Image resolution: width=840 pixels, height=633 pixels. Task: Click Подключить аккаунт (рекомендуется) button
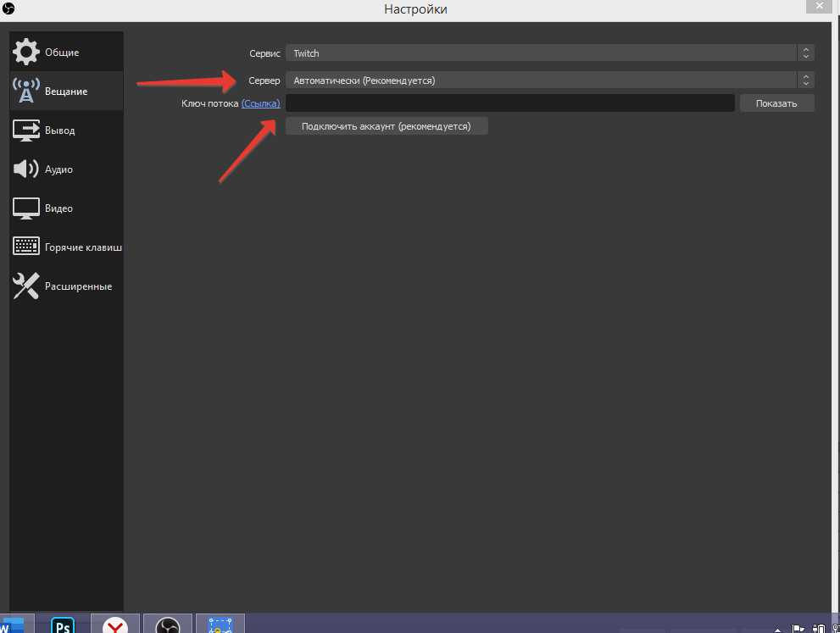point(387,126)
